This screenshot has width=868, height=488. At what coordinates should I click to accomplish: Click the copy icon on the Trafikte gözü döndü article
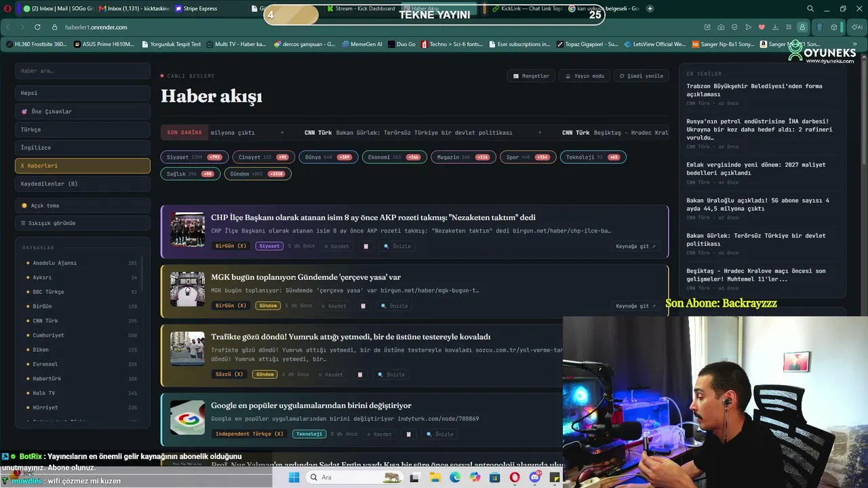tap(360, 374)
